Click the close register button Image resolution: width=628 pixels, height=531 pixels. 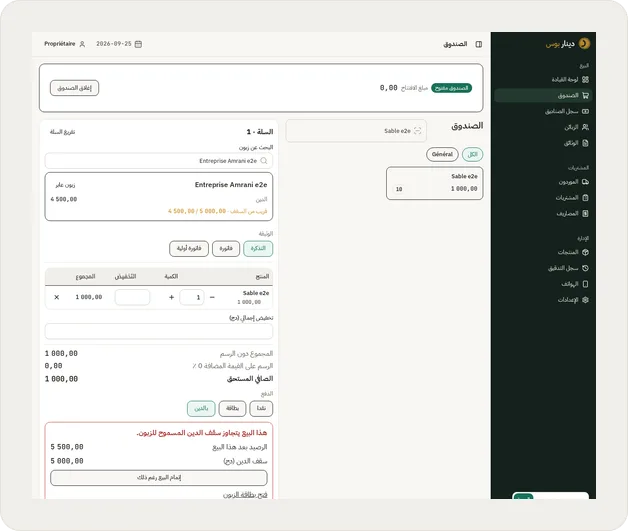click(74, 88)
